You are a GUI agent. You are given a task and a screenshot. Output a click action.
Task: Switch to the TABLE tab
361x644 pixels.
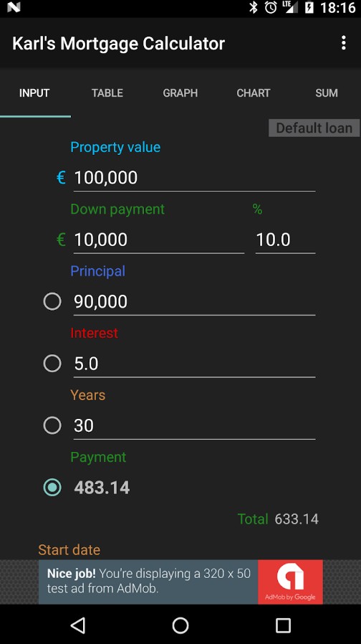107,93
